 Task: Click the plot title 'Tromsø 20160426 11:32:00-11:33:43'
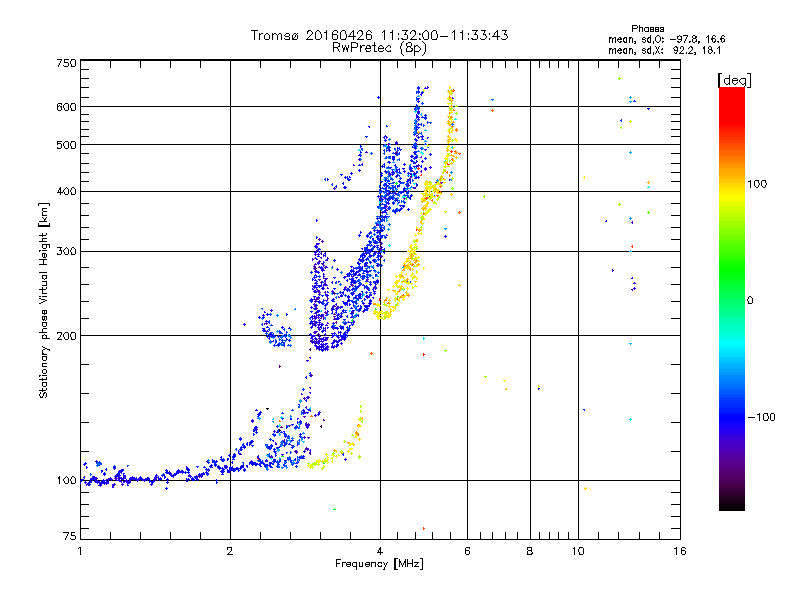coord(379,35)
